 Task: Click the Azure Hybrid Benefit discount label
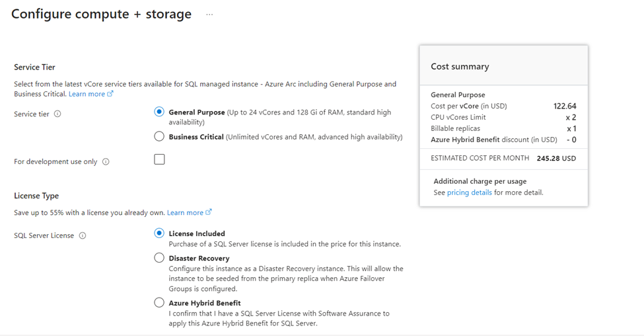pos(494,140)
